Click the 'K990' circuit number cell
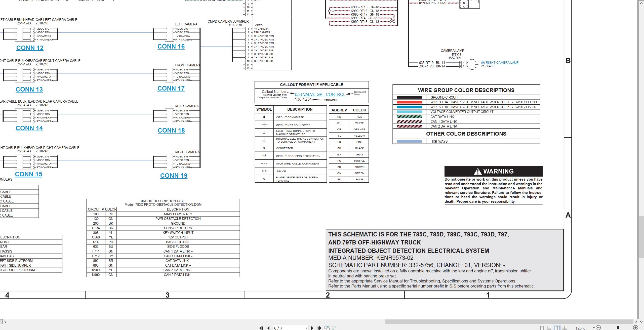Viewport: 644px width, 330px height. pos(96,275)
